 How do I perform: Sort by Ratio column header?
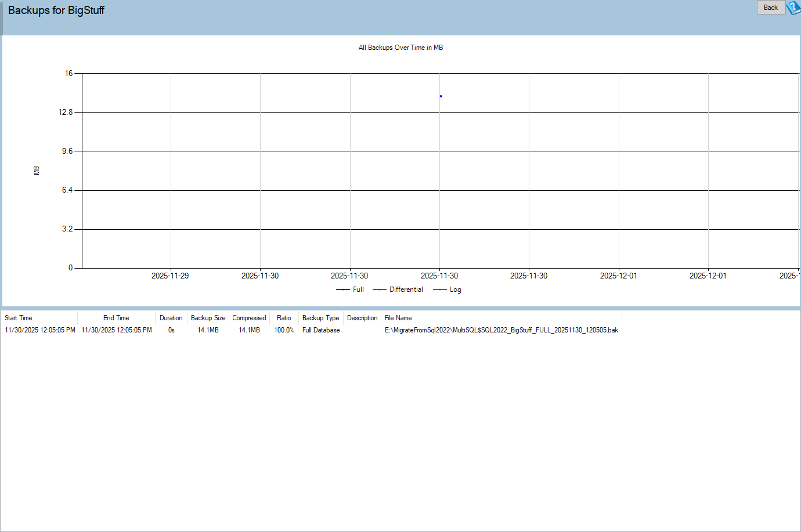(284, 318)
